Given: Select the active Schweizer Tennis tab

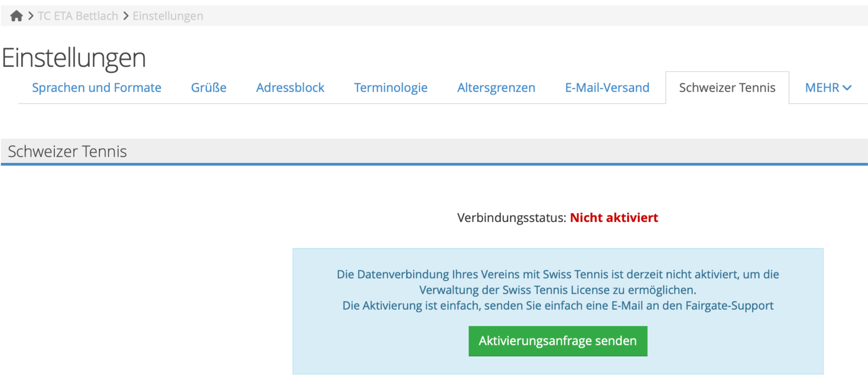Looking at the screenshot, I should click(x=727, y=88).
